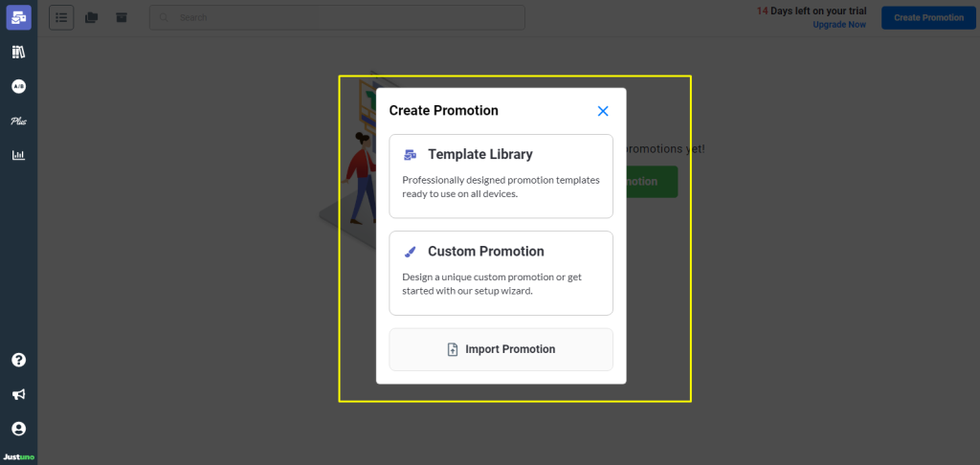
Task: Open the analytics bar chart icon
Action: pos(19,155)
